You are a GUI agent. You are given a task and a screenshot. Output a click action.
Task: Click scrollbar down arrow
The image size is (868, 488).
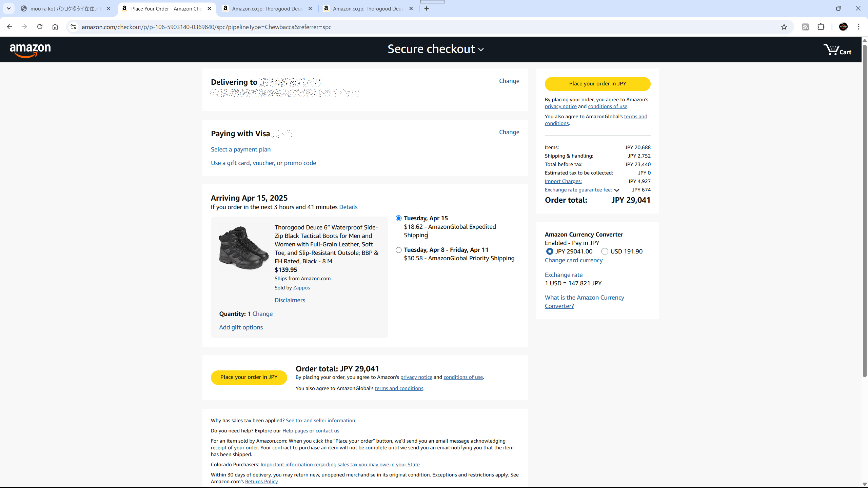point(865,484)
